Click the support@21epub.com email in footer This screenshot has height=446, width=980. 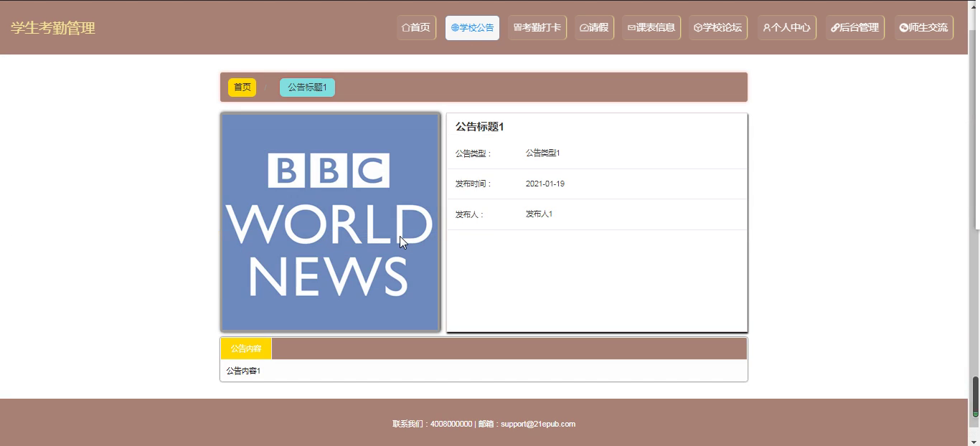point(538,424)
